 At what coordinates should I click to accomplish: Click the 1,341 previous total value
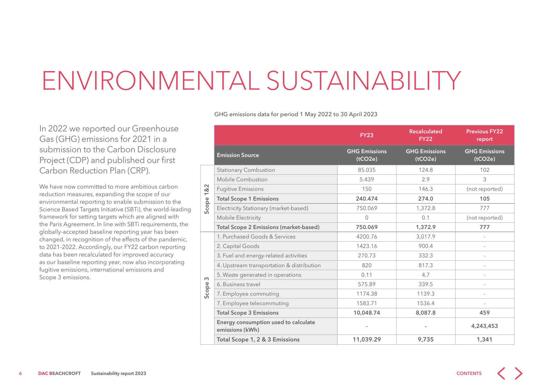485,340
